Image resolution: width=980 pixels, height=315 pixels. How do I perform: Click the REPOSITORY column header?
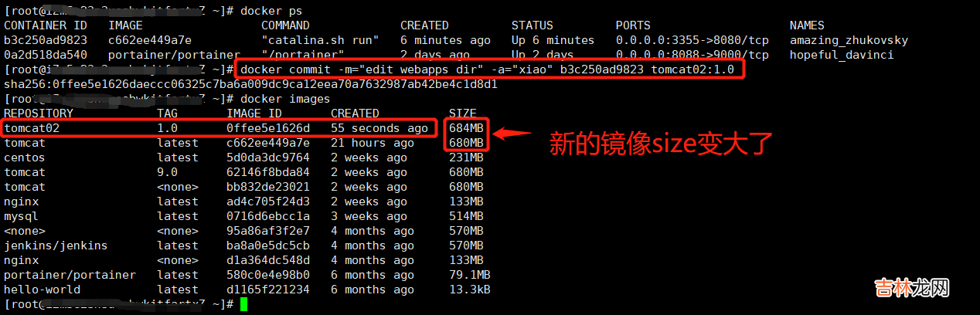click(x=39, y=113)
